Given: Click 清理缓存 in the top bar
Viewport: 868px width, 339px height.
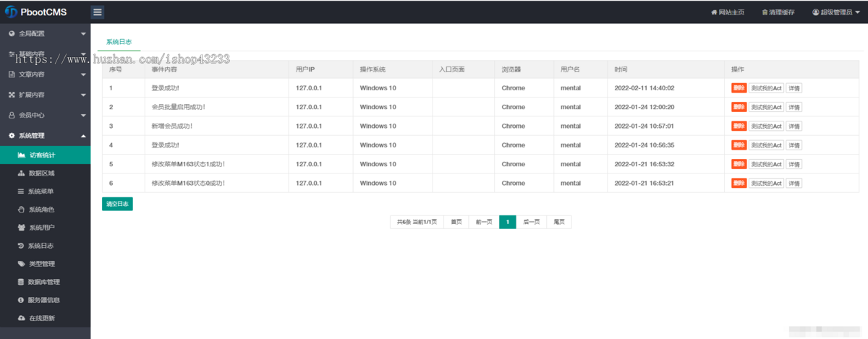Looking at the screenshot, I should click(778, 12).
